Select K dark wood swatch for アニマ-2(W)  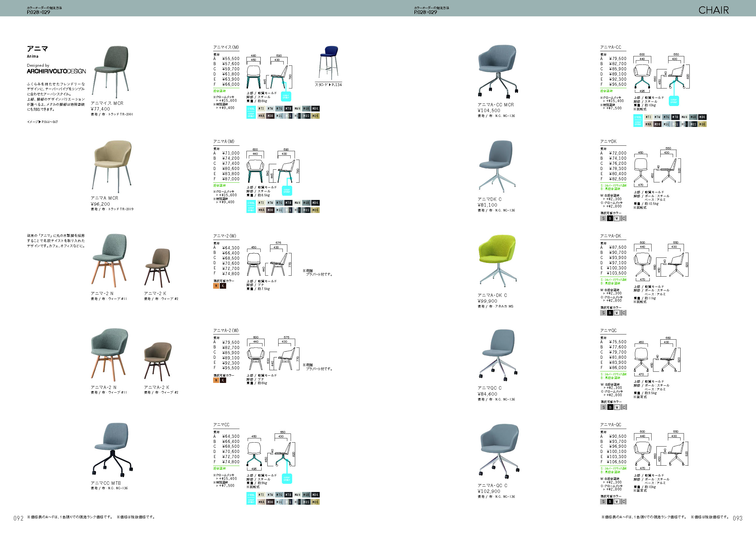[223, 286]
